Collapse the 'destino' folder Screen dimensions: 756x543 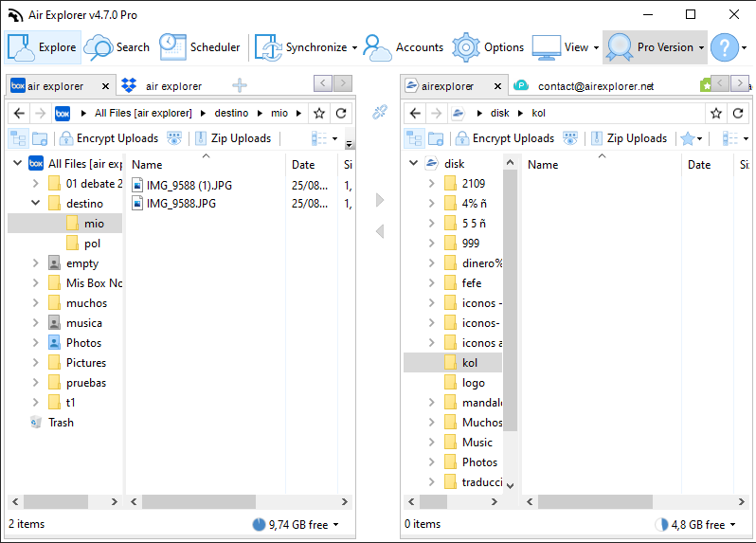coord(36,203)
